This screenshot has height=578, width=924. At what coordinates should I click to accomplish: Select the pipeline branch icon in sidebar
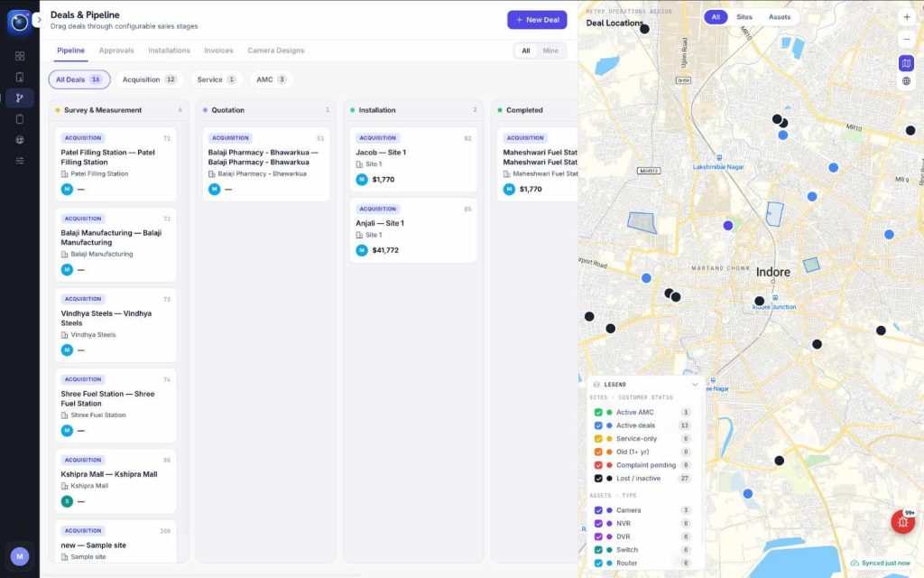20,98
